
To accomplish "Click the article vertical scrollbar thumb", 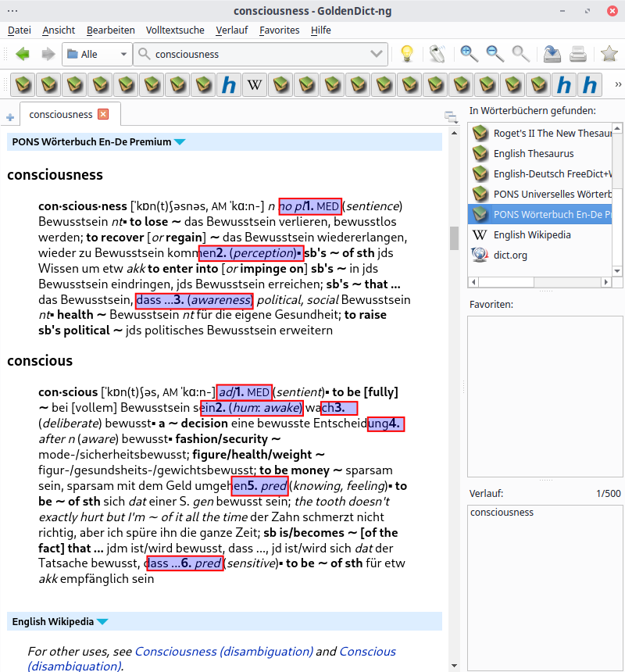I will [454, 238].
